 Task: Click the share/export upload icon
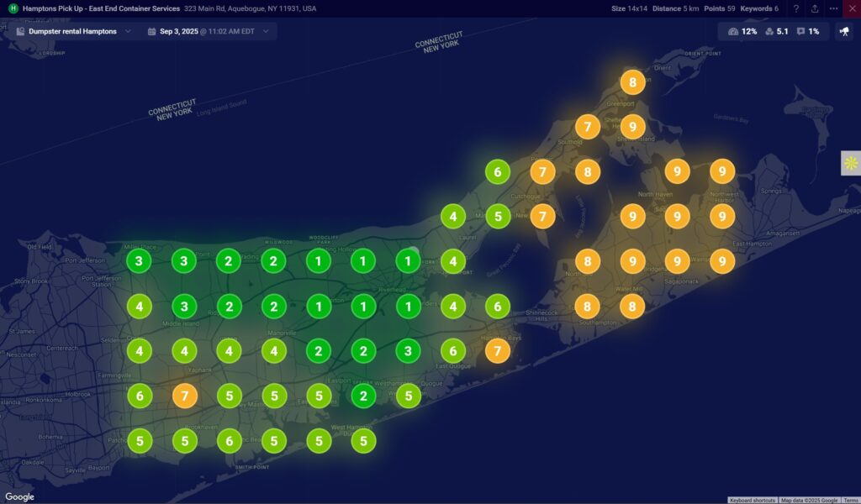[x=815, y=8]
